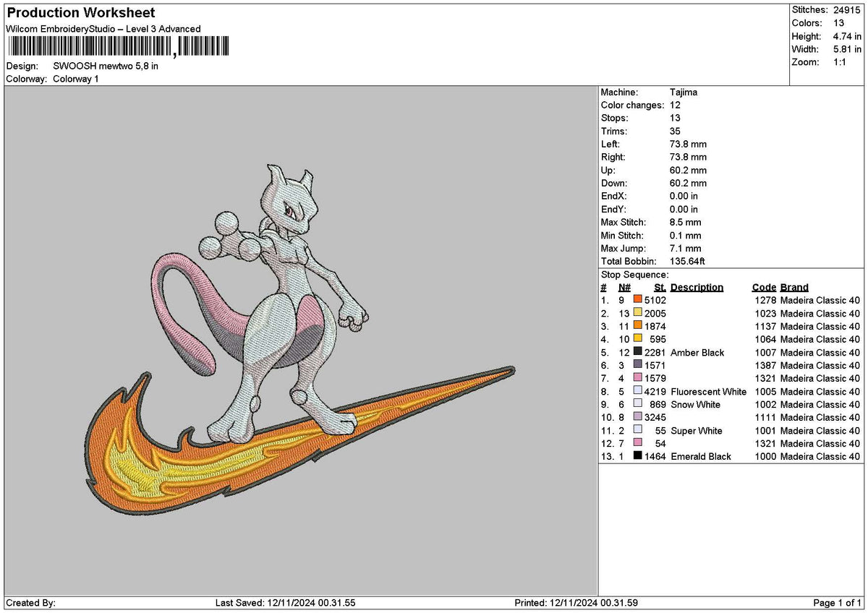868x613 pixels.
Task: Click the 'Created By:' footer label
Action: pos(30,603)
